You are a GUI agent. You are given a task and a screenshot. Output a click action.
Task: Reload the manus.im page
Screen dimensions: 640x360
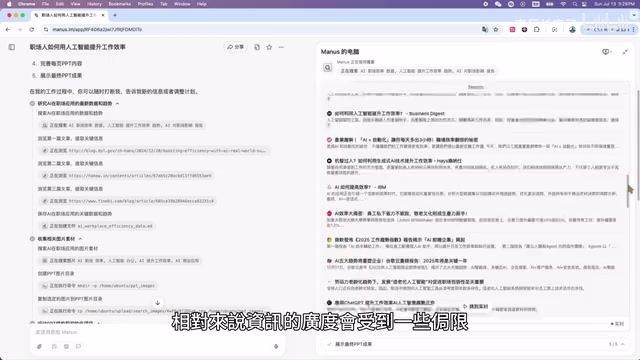click(x=31, y=29)
